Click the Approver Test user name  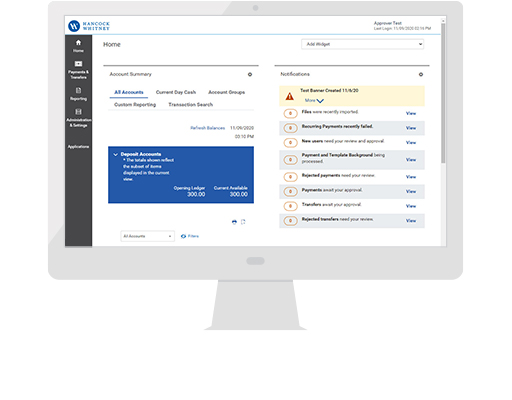click(x=388, y=23)
